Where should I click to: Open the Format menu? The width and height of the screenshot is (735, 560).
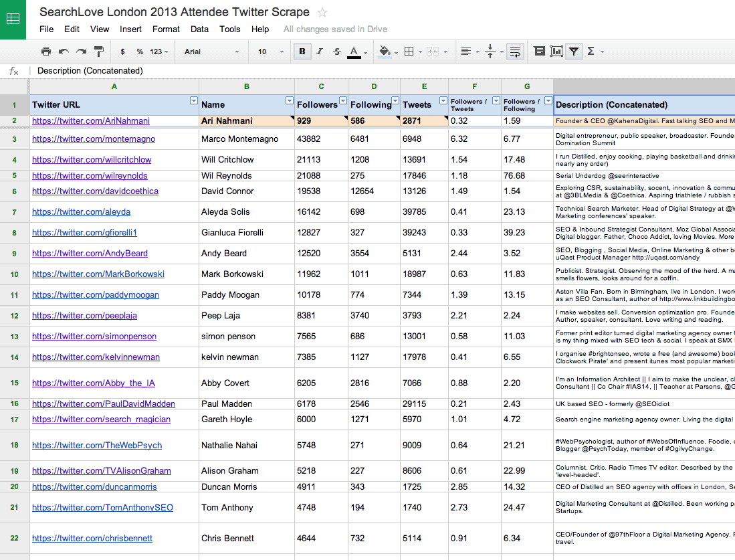point(166,29)
